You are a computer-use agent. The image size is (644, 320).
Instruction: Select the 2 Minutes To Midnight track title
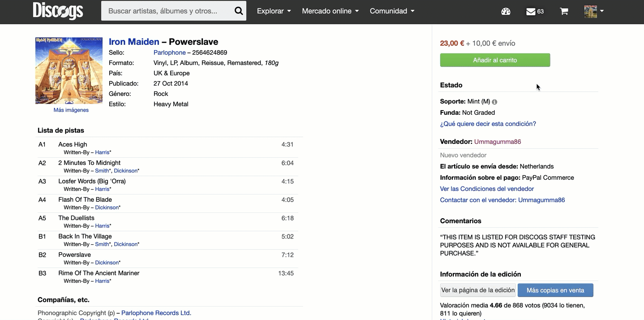(x=89, y=163)
